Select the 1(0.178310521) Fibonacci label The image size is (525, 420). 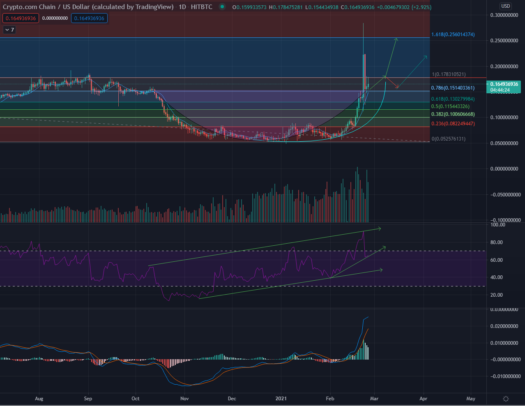pyautogui.click(x=449, y=74)
